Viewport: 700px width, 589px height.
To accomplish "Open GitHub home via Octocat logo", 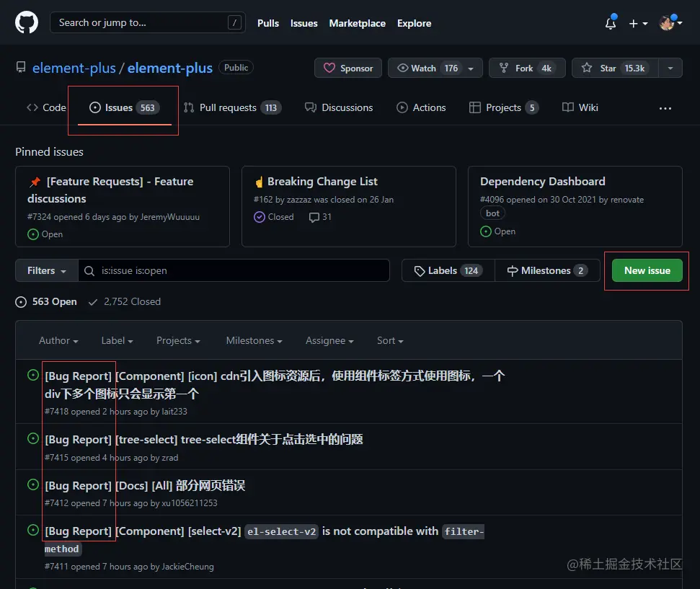I will tap(27, 22).
